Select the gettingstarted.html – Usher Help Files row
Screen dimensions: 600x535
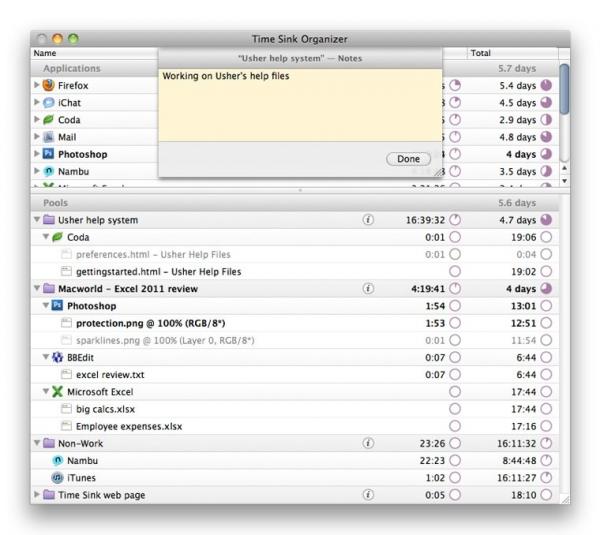(x=295, y=271)
